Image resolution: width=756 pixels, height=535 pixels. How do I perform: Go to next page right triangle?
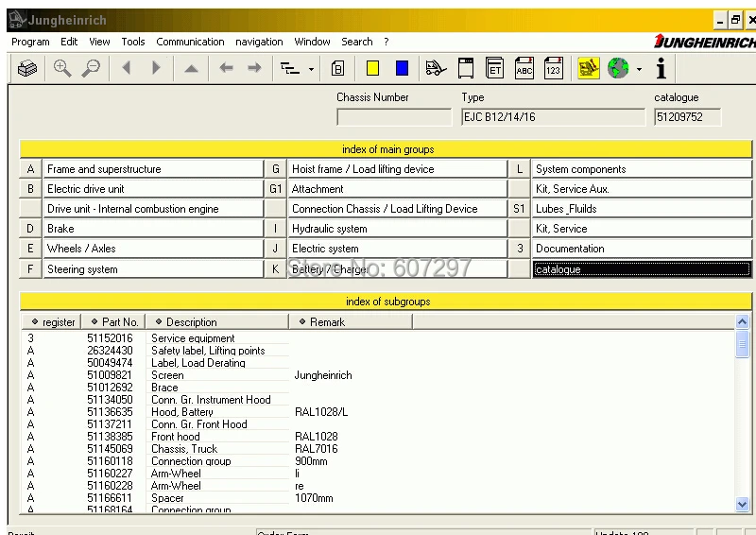pos(156,68)
